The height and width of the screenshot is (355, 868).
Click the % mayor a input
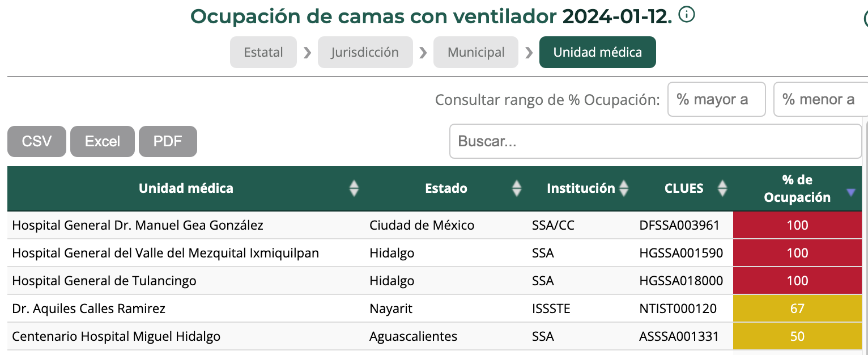click(x=717, y=99)
